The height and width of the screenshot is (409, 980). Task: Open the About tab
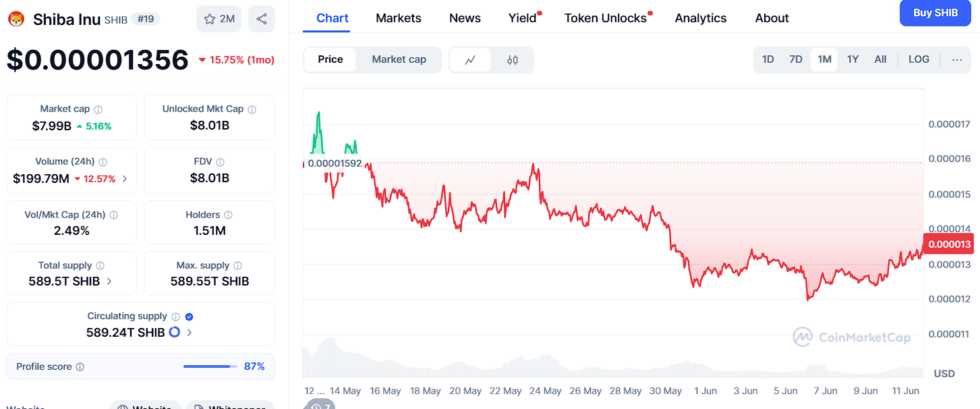click(772, 18)
